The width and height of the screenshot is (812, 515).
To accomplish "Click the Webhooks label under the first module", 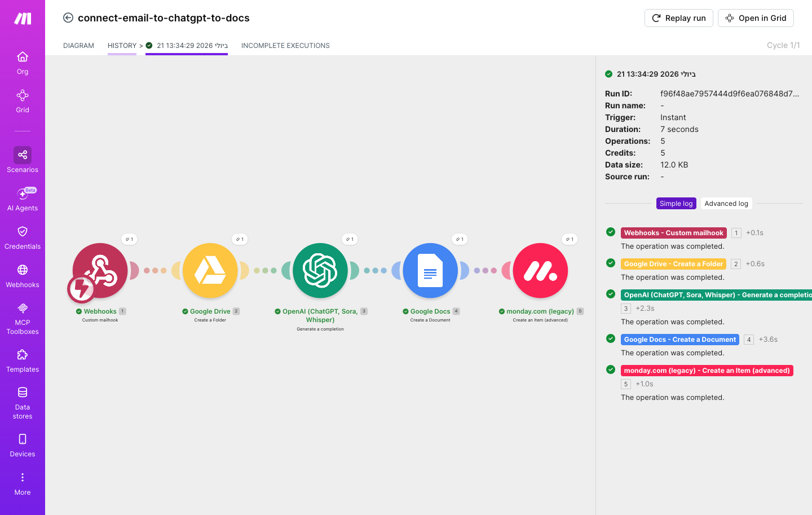I will pyautogui.click(x=100, y=311).
